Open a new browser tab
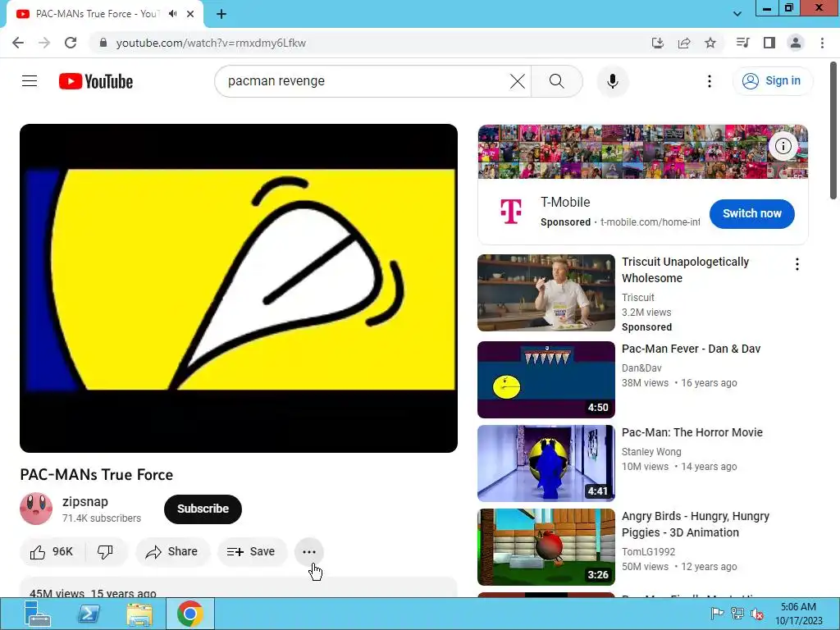 (x=221, y=14)
